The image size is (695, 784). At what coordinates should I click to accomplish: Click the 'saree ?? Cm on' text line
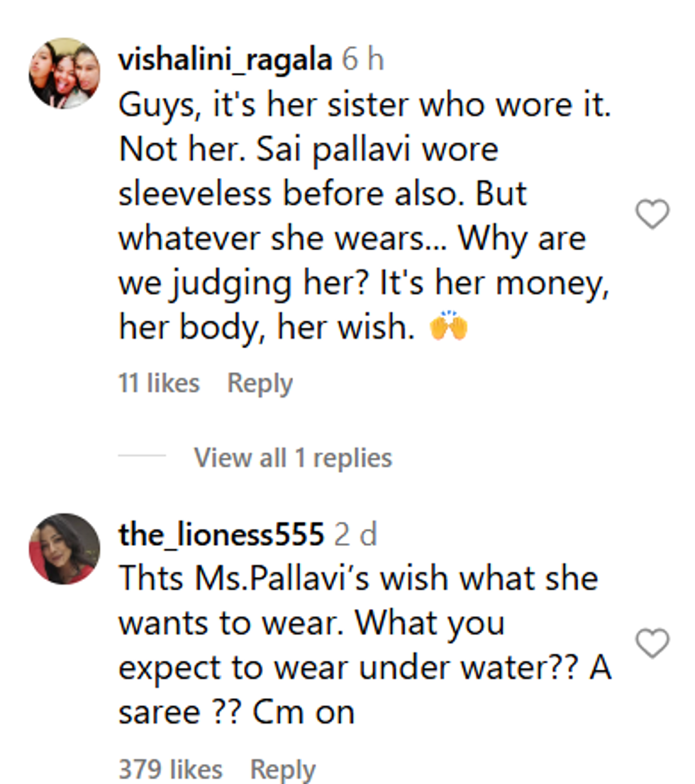click(236, 712)
